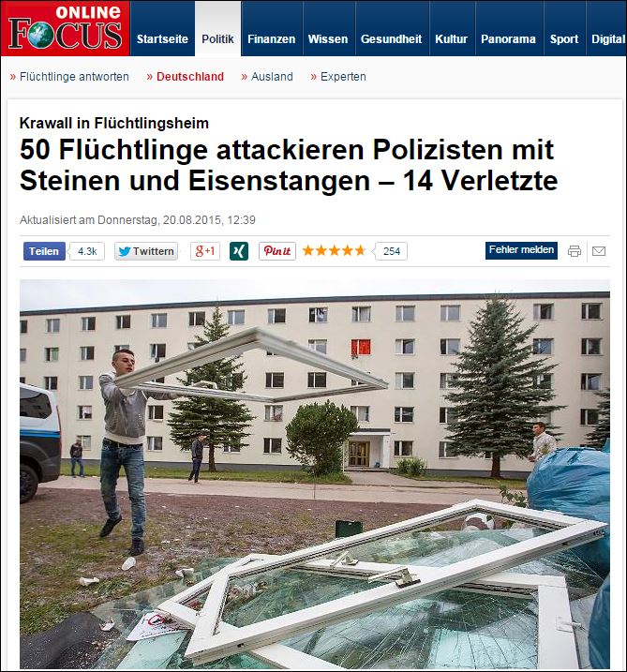
Task: Click the Fehler melden button
Action: click(x=521, y=250)
